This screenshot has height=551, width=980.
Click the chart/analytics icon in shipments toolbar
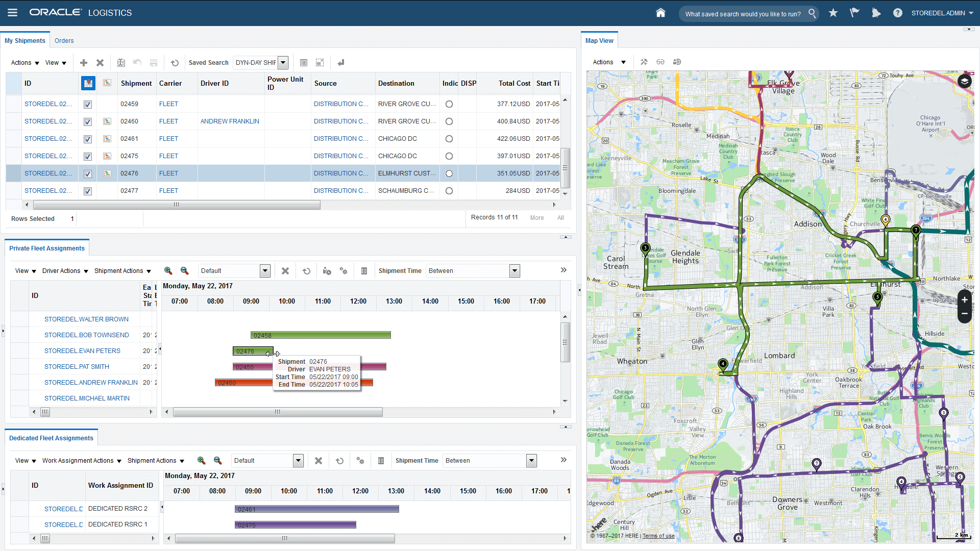coord(304,63)
